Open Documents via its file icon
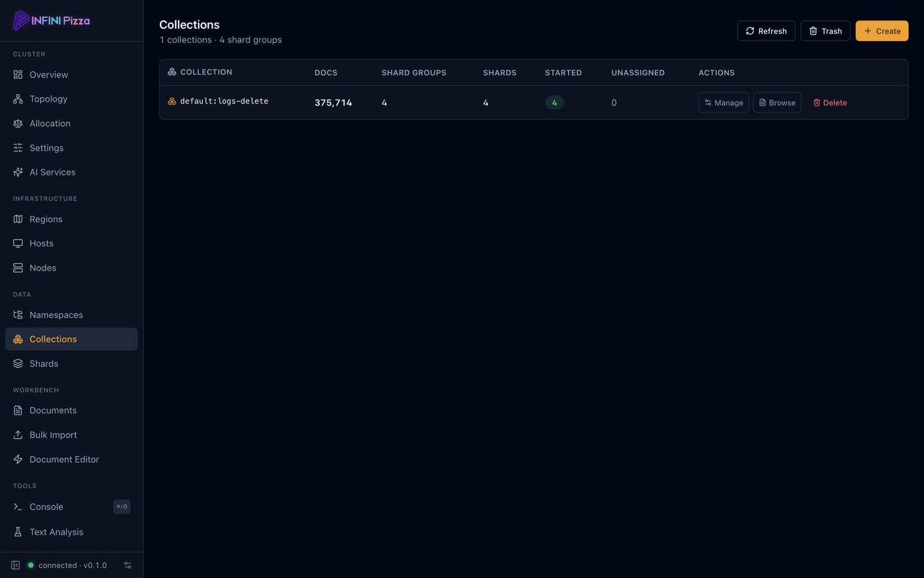 [18, 410]
